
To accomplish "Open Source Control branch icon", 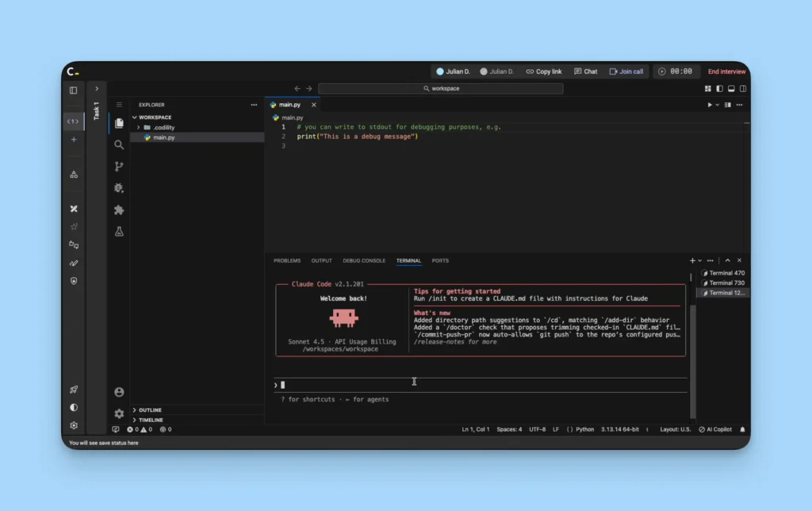I will pyautogui.click(x=119, y=167).
